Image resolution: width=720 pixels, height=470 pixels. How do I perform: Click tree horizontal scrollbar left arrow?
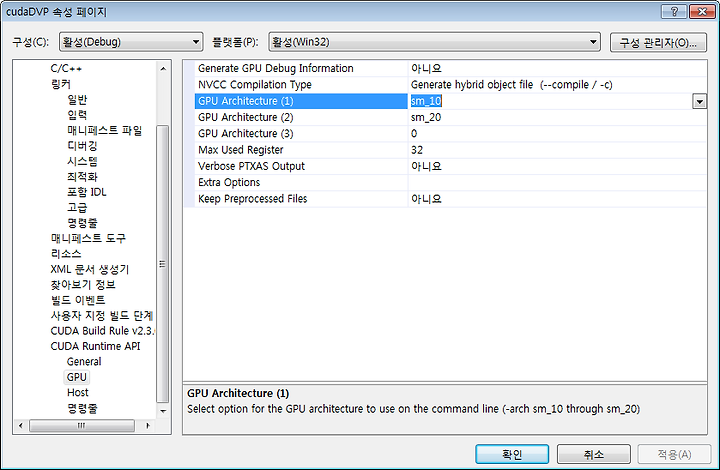pyautogui.click(x=20, y=425)
